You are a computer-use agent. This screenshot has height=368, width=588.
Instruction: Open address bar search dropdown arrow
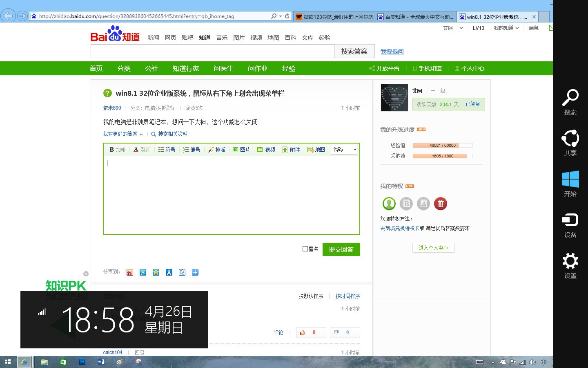pos(280,16)
